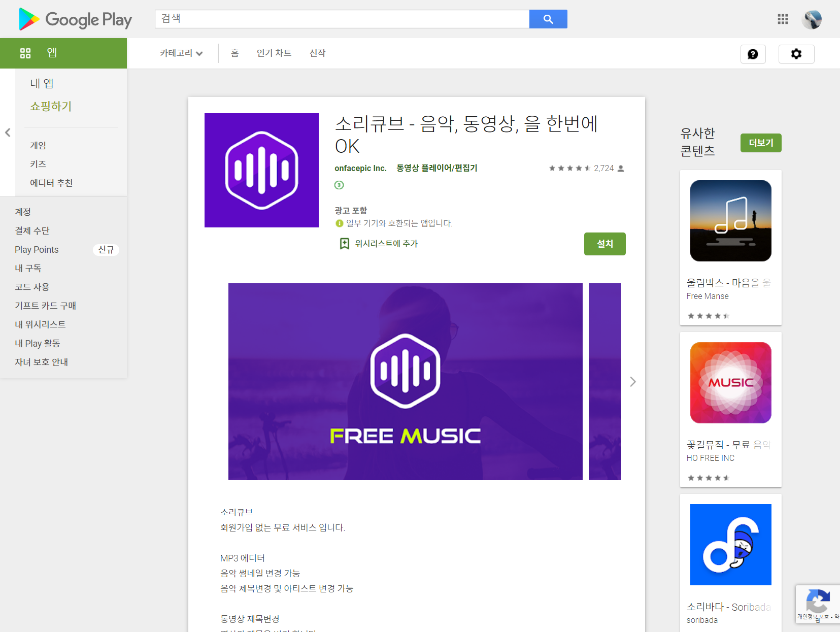Click the help question mark icon
840x632 pixels.
753,54
